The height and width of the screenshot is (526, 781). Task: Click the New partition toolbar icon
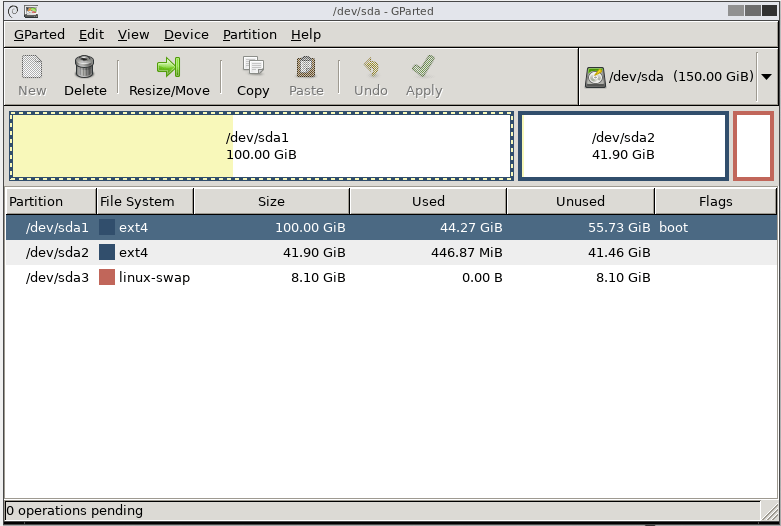[32, 67]
